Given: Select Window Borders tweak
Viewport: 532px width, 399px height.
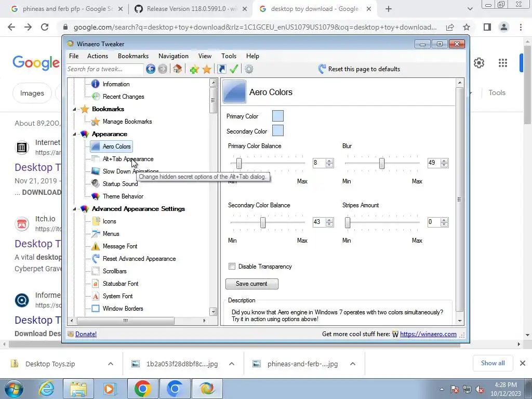Looking at the screenshot, I should [123, 309].
